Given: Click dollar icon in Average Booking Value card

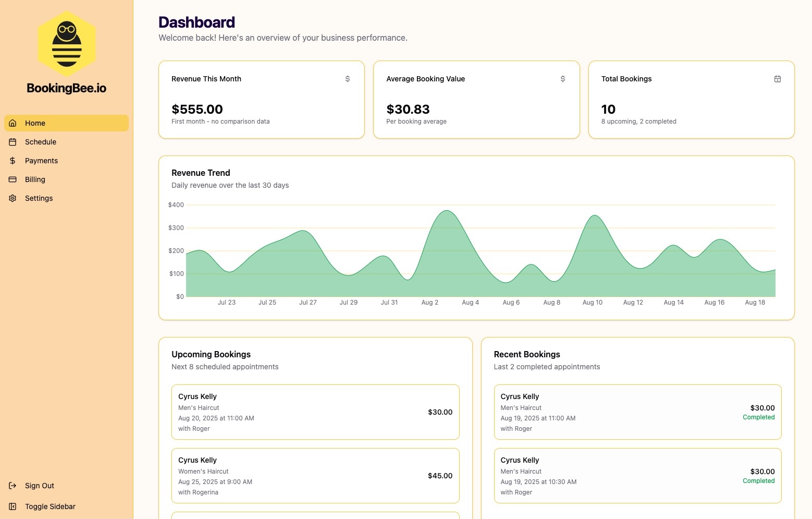Looking at the screenshot, I should (x=563, y=79).
